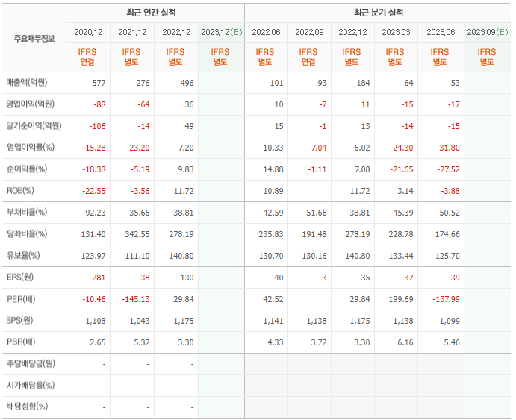The image size is (516, 420).
Task: Select PBR value 5.32
Action: pos(142,342)
